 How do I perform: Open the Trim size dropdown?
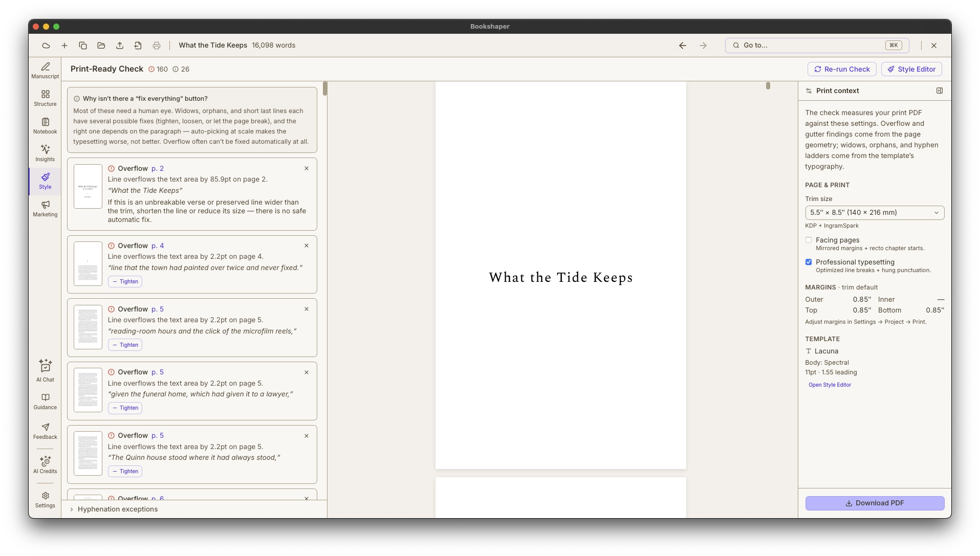tap(875, 213)
